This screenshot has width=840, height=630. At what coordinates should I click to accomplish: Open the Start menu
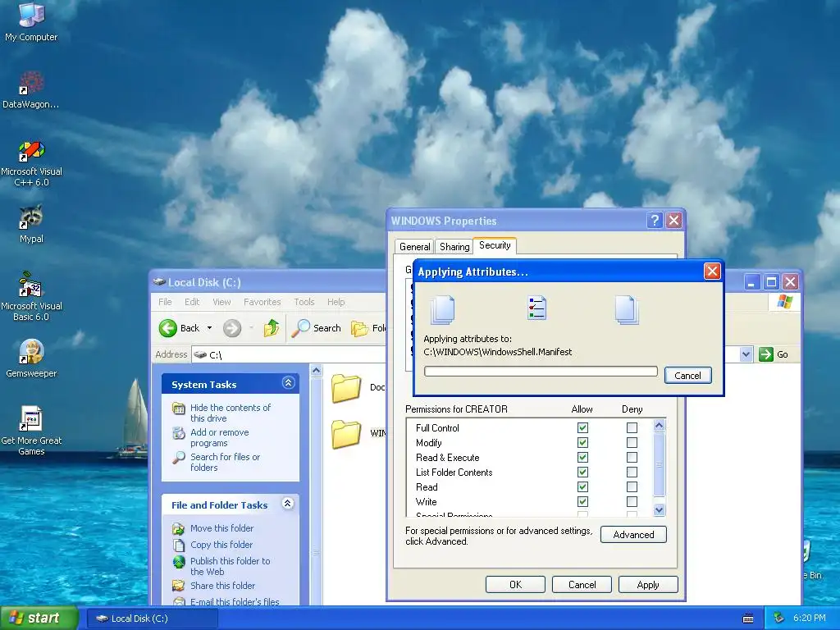tap(39, 618)
